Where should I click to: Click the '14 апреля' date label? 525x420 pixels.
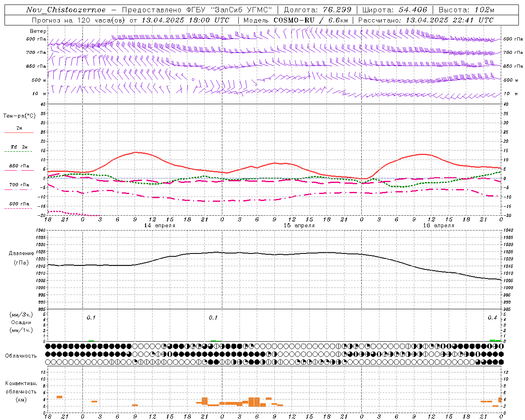coord(160,226)
